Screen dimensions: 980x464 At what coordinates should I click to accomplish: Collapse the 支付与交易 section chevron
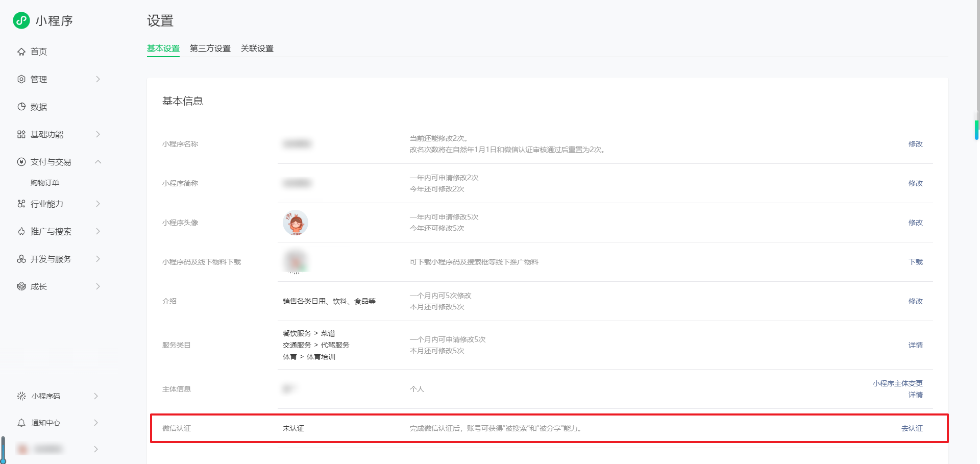(98, 162)
